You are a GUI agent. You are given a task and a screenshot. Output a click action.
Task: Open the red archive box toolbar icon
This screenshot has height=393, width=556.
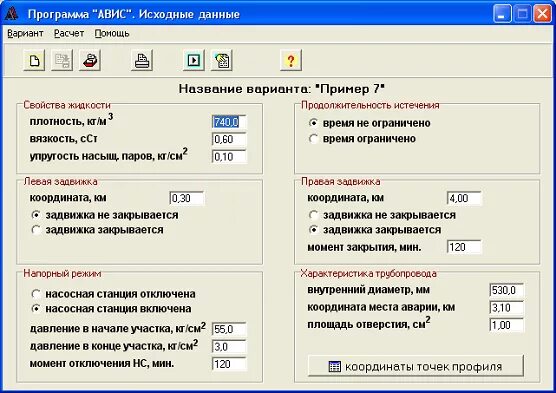pyautogui.click(x=90, y=60)
